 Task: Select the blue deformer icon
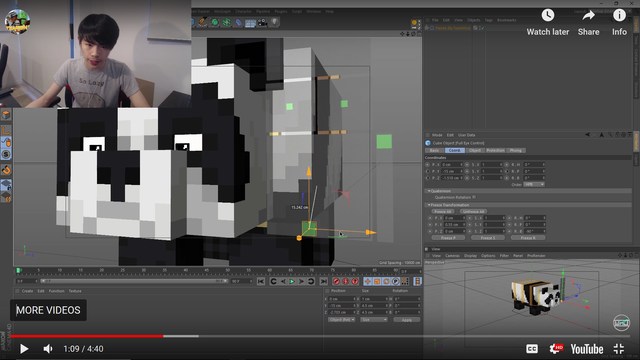coord(238,22)
